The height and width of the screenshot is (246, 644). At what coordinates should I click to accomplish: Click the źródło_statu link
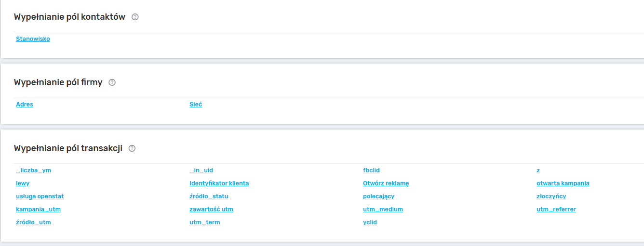coord(209,196)
